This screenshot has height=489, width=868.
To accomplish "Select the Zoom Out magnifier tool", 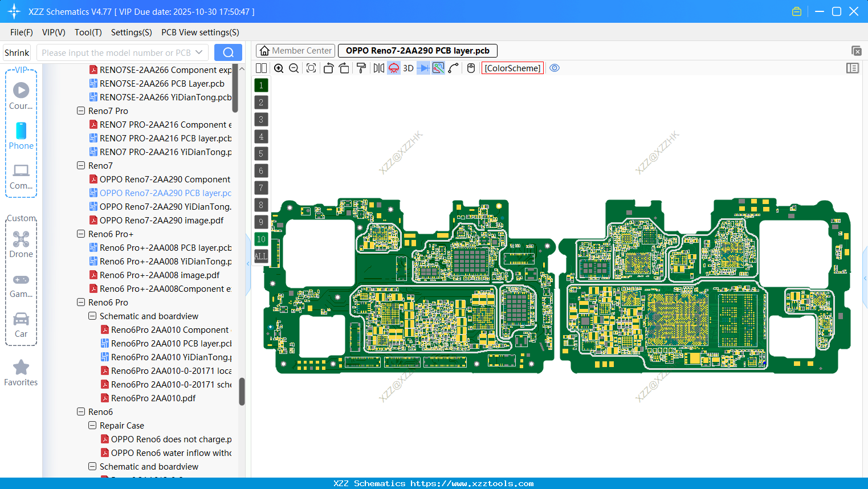I will point(293,68).
